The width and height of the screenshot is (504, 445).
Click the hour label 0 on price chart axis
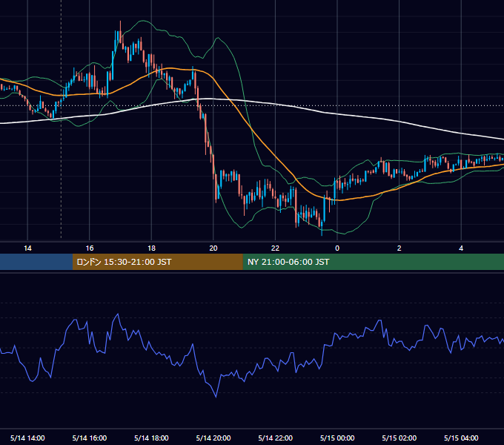[337, 248]
